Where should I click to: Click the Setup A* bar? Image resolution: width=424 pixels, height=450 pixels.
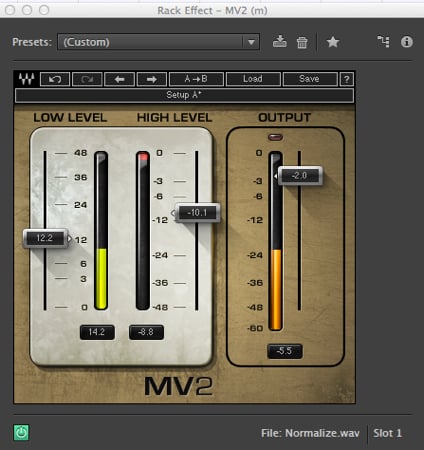(x=184, y=95)
